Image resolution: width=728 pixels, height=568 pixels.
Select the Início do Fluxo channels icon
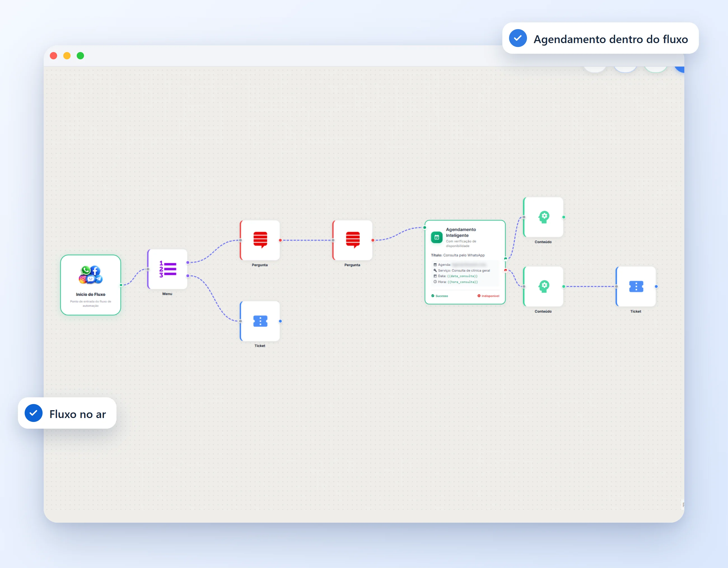(91, 275)
